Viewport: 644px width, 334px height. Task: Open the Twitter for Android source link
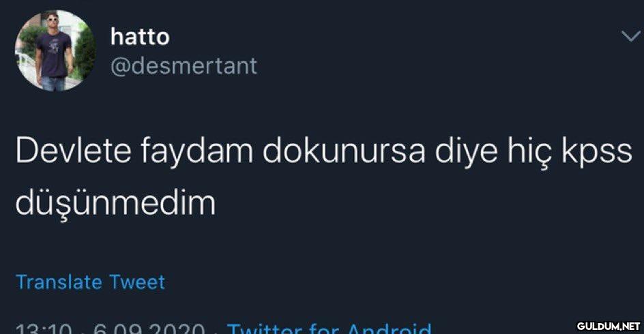(330, 329)
